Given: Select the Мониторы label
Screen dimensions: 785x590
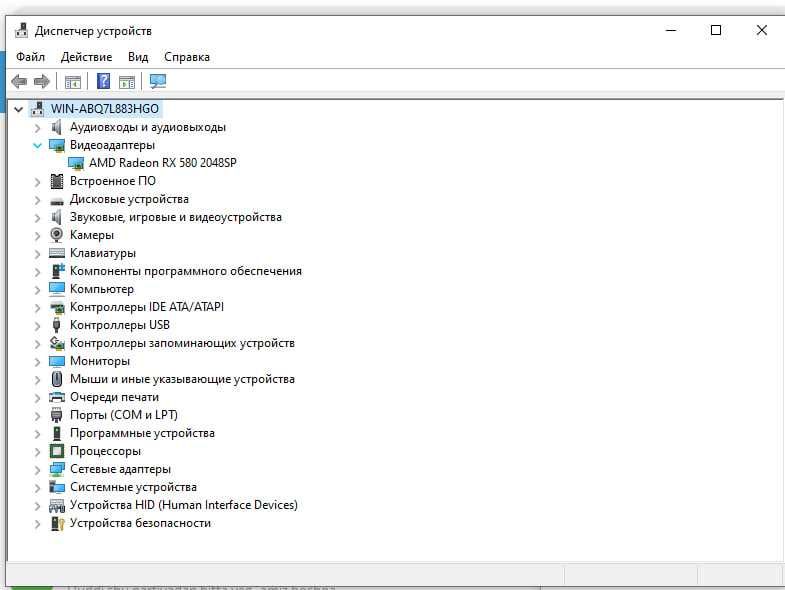Looking at the screenshot, I should point(100,361).
